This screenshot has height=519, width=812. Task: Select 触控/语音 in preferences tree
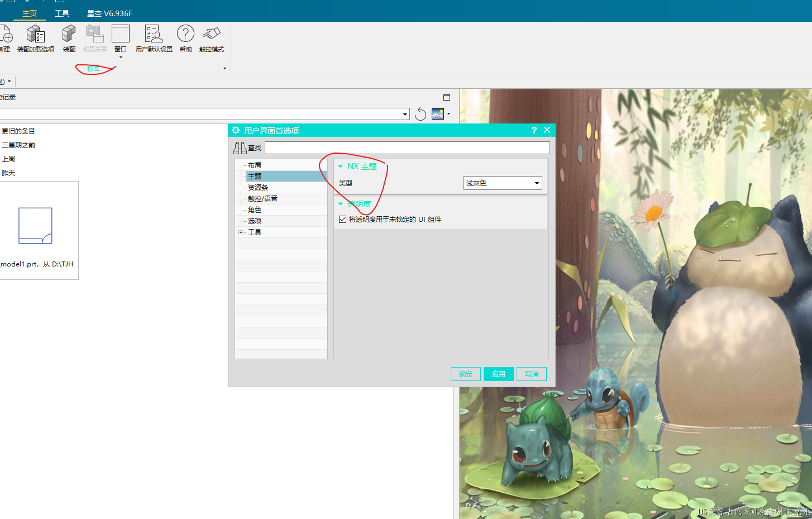(262, 199)
